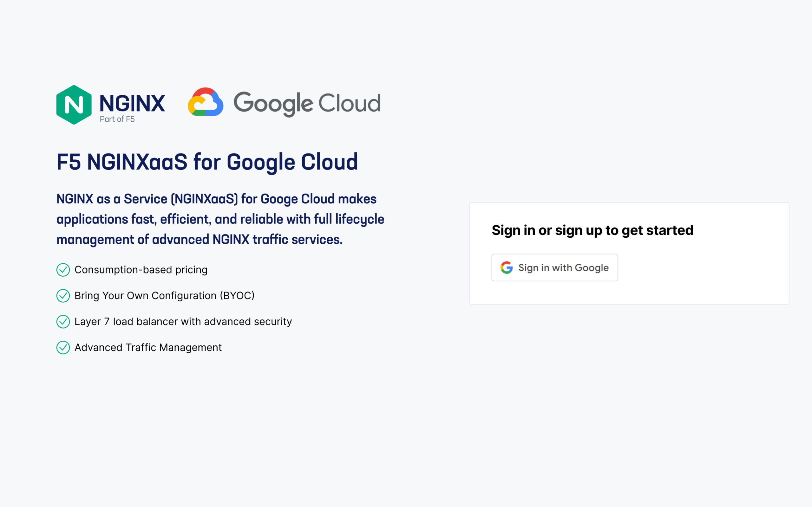Click the Sign in or sign up heading
The width and height of the screenshot is (812, 507).
pos(592,230)
